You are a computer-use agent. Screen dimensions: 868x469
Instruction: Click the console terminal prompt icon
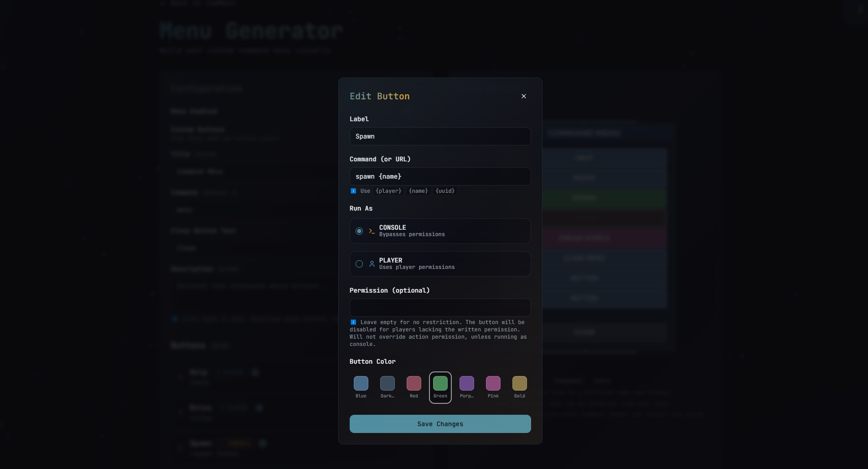point(372,231)
